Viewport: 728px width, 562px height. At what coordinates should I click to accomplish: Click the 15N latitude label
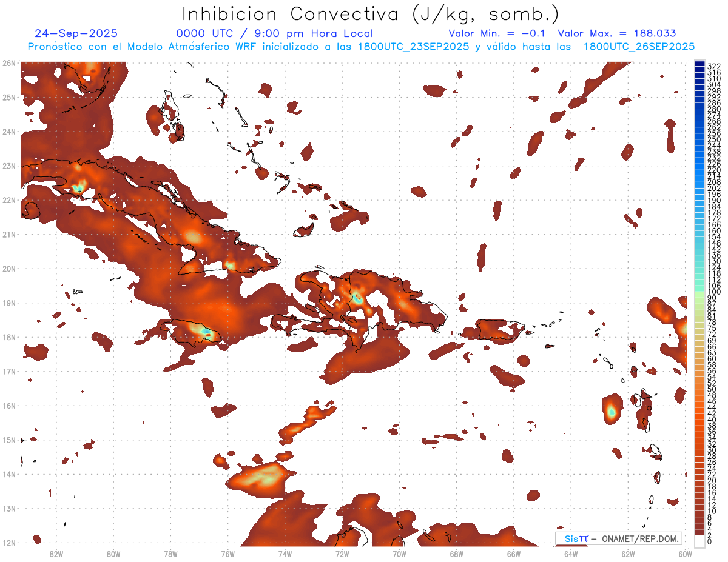9,440
